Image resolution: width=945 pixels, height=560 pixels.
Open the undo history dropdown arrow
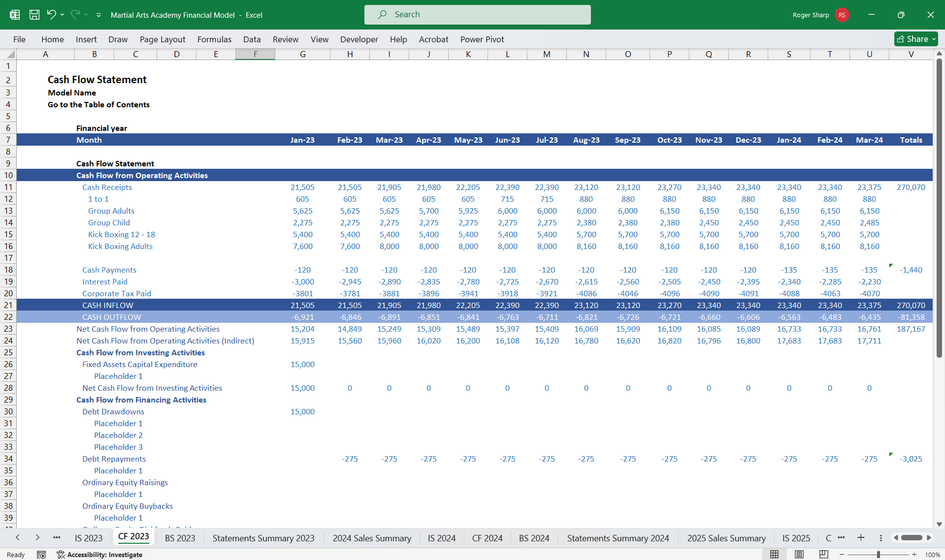tap(62, 15)
